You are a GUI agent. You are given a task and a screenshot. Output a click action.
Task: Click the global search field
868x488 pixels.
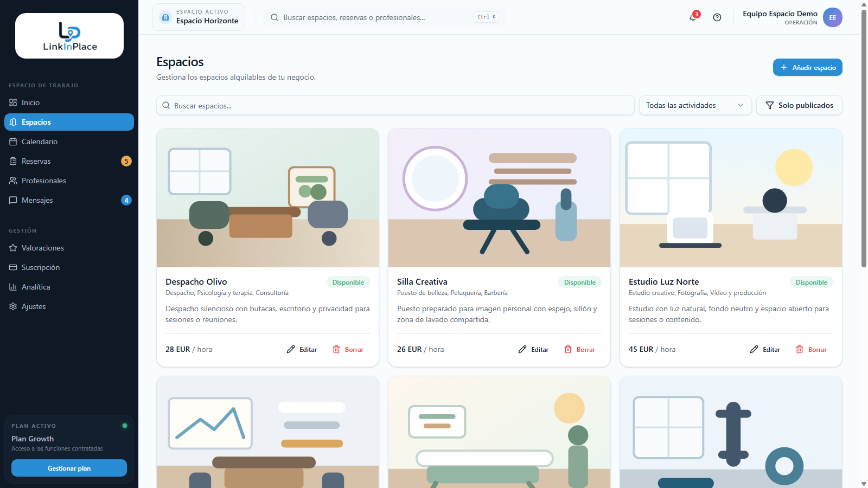[x=384, y=17]
